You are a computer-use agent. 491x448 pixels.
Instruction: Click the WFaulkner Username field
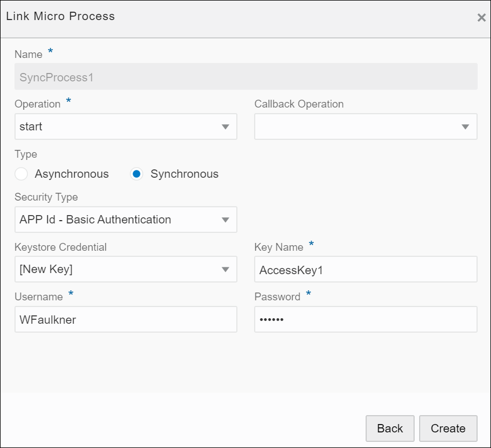click(125, 319)
